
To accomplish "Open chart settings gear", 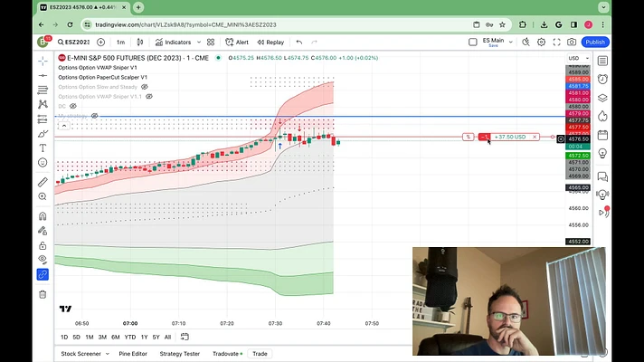I will 541,43.
